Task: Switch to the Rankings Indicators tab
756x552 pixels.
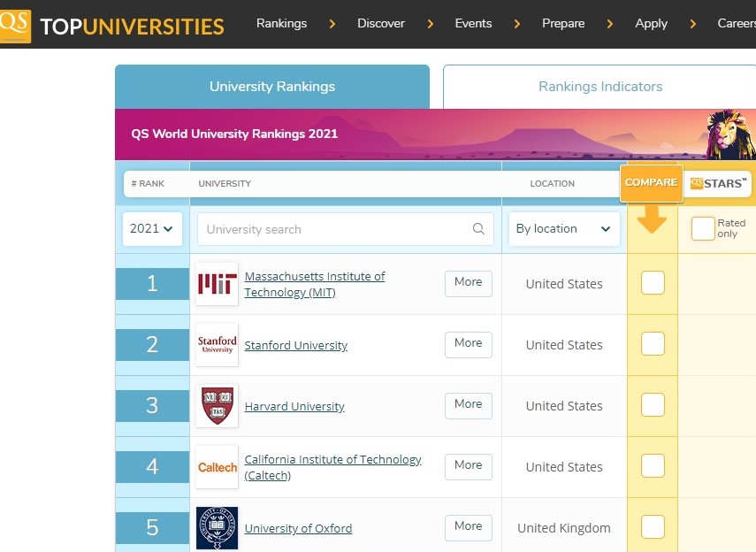Action: pos(599,87)
